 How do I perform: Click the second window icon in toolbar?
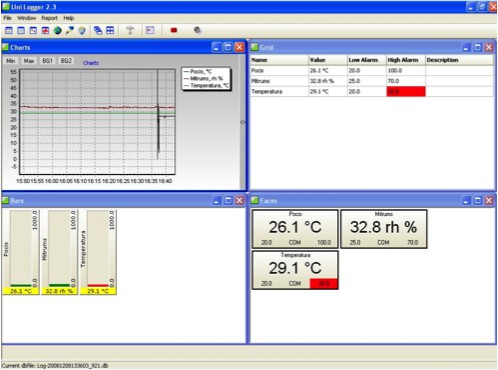point(21,31)
